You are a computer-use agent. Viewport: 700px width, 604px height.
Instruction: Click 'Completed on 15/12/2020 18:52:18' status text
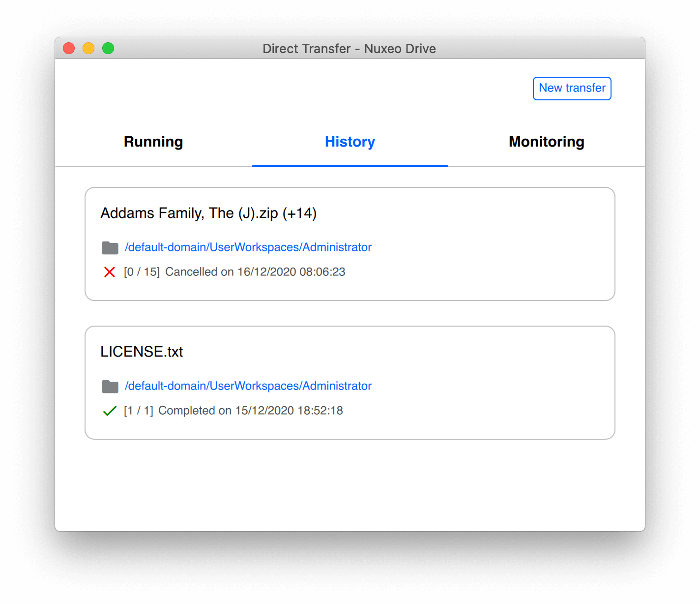[251, 411]
